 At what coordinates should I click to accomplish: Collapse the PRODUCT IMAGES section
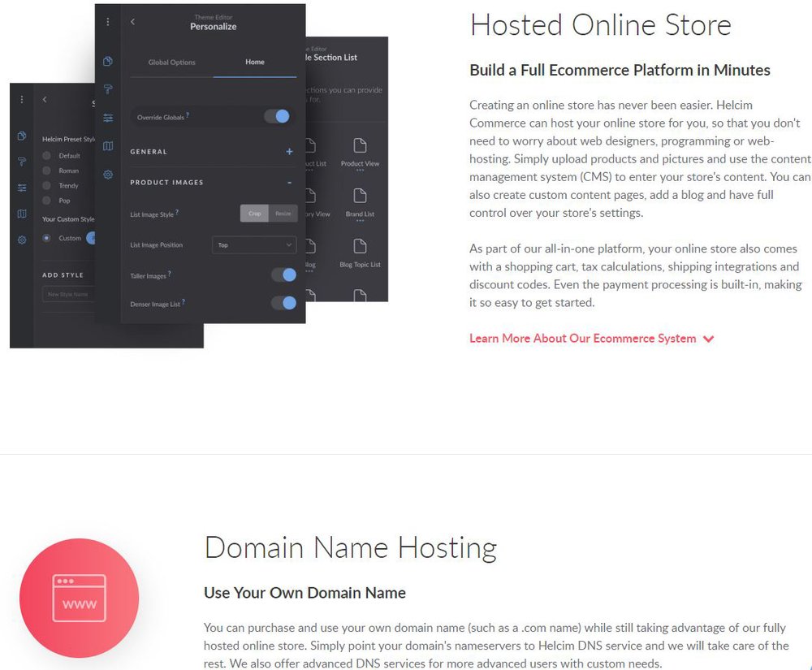pyautogui.click(x=289, y=183)
